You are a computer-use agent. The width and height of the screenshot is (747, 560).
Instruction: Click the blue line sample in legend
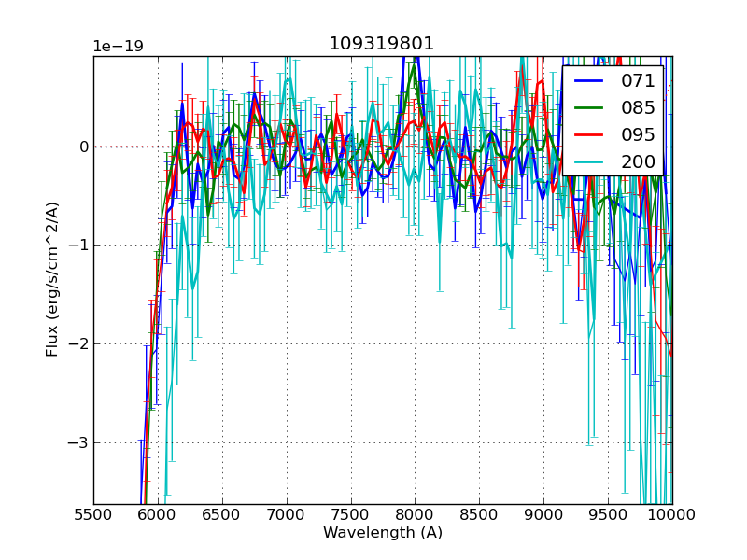pyautogui.click(x=590, y=81)
